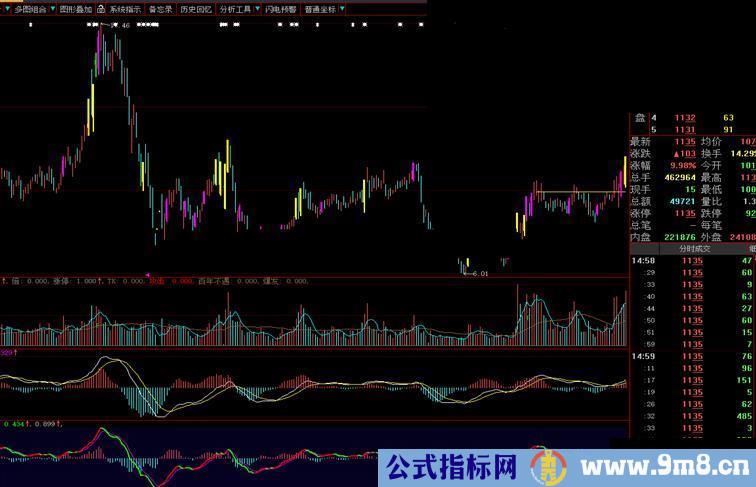Click the tick row with volume 151
The height and width of the screenshot is (487, 756).
(x=693, y=380)
